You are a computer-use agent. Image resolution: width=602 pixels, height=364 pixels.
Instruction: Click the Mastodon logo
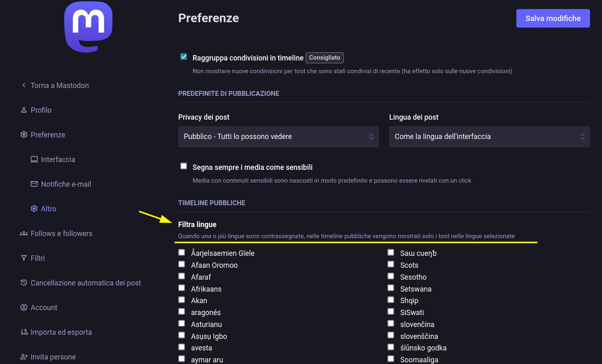coord(88,27)
